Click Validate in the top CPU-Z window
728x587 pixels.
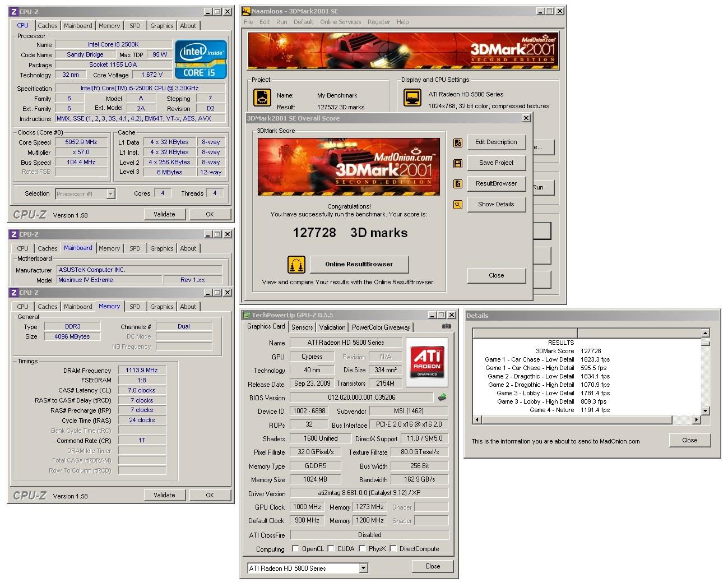click(164, 215)
